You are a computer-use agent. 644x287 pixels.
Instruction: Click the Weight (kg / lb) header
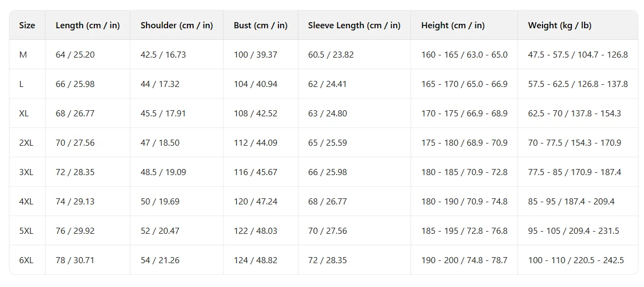pos(560,25)
